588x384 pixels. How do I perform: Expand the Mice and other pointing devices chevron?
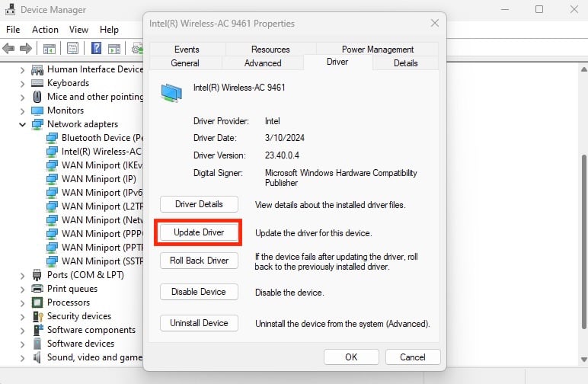pos(23,97)
